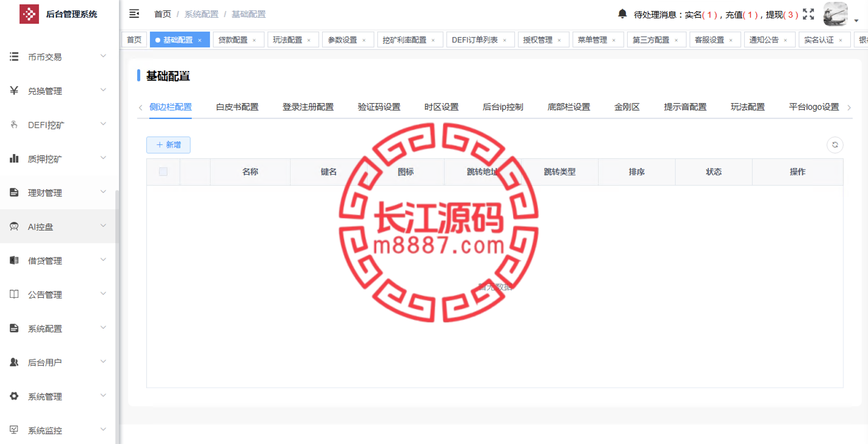Expand the 兑换管理 menu chevron

point(103,89)
